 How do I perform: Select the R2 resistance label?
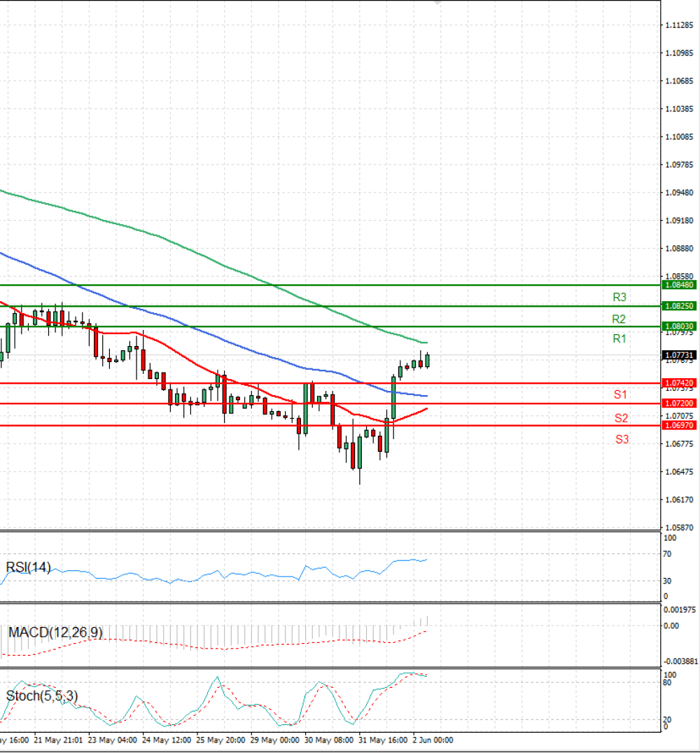[618, 319]
